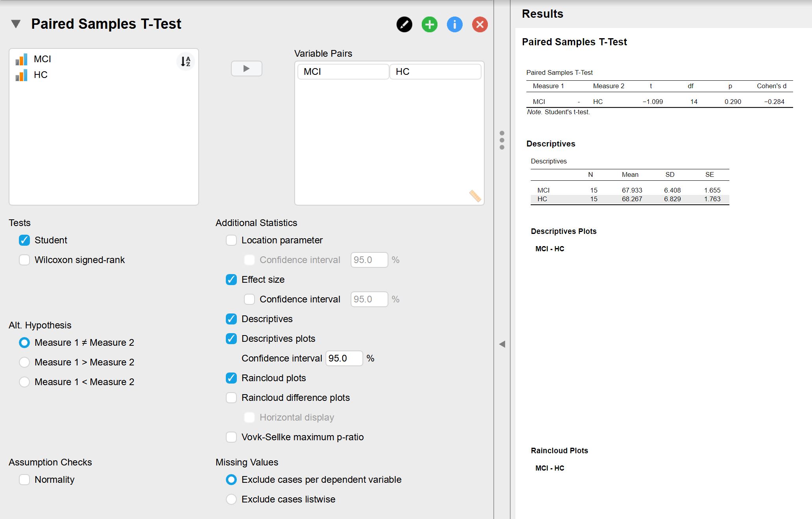The width and height of the screenshot is (812, 519).
Task: Open analysis help via the info icon
Action: pyautogui.click(x=454, y=24)
